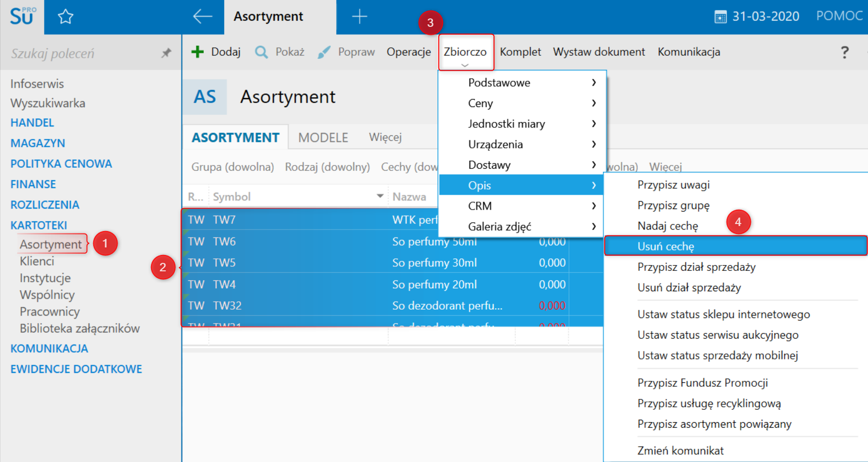Screen dimensions: 868x462
Task: Open the Symbol column sort dropdown arrow
Action: click(380, 196)
